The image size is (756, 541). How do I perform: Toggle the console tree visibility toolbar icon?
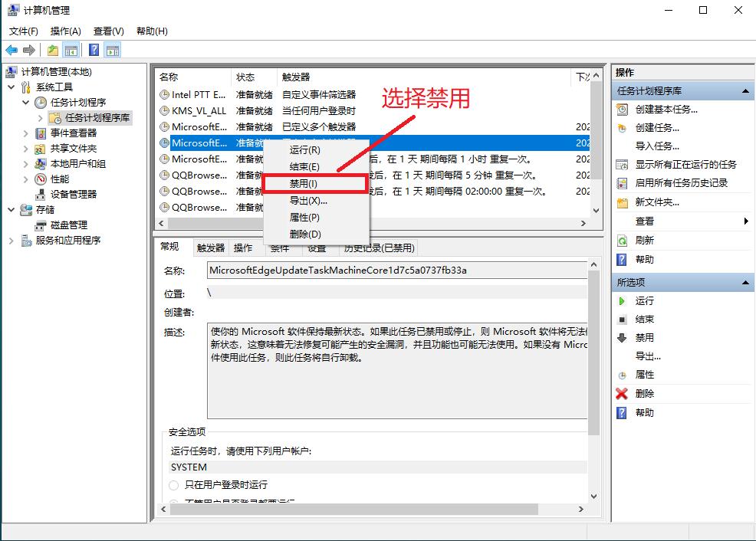point(70,49)
